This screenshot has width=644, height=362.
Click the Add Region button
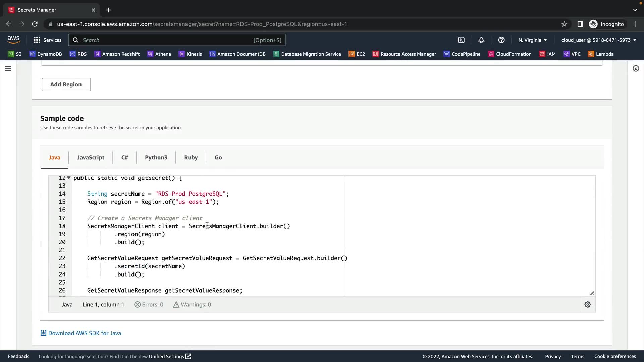[x=66, y=84]
